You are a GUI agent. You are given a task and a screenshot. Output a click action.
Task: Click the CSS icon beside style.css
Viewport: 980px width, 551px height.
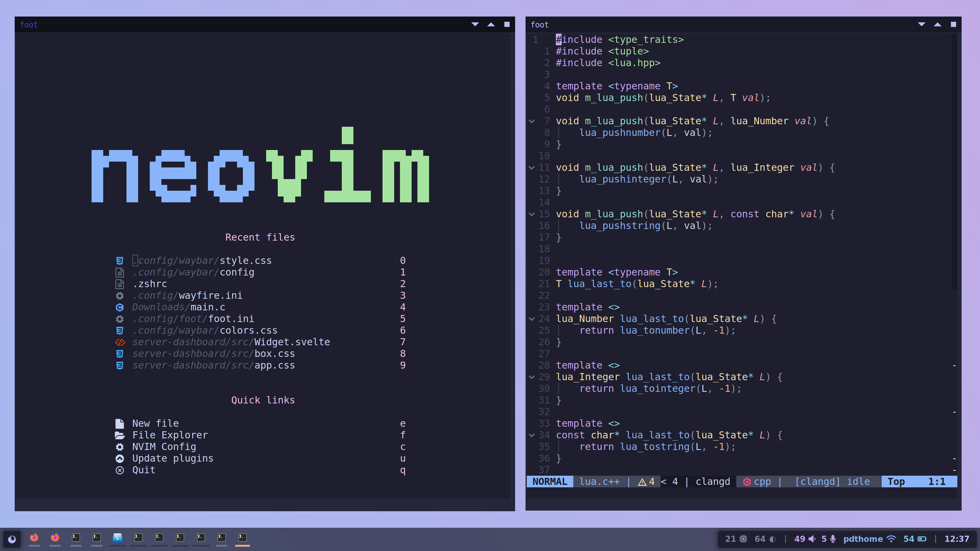tap(119, 261)
